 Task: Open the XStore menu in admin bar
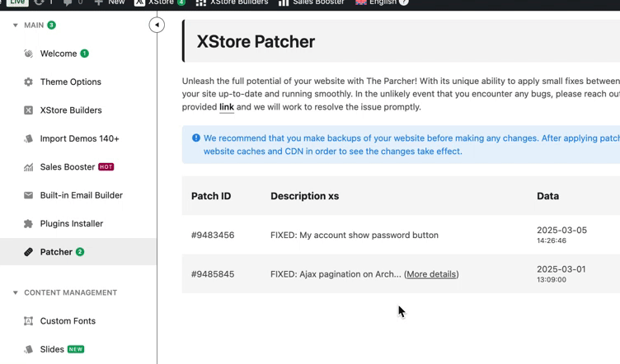160,2
